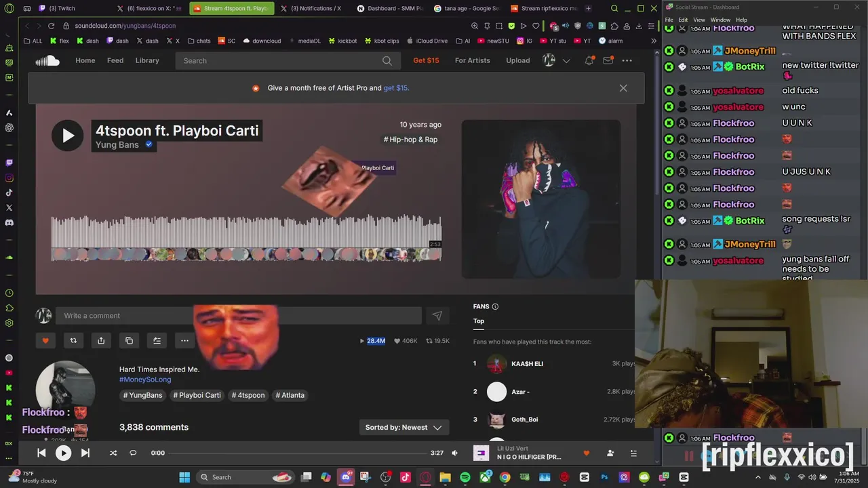Viewport: 868px width, 488px height.
Task: Toggle repost on 4tspoon track
Action: click(x=73, y=340)
